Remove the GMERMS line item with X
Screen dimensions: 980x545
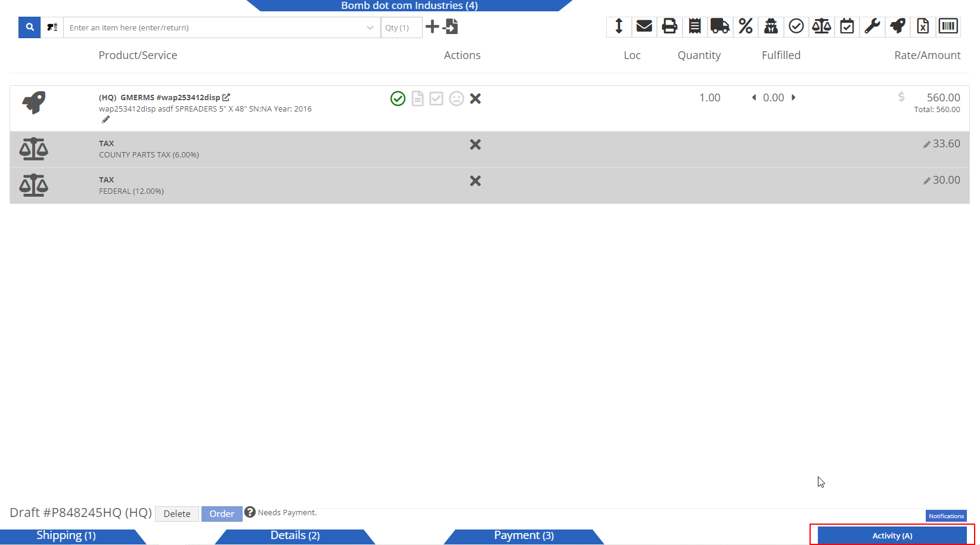[475, 98]
